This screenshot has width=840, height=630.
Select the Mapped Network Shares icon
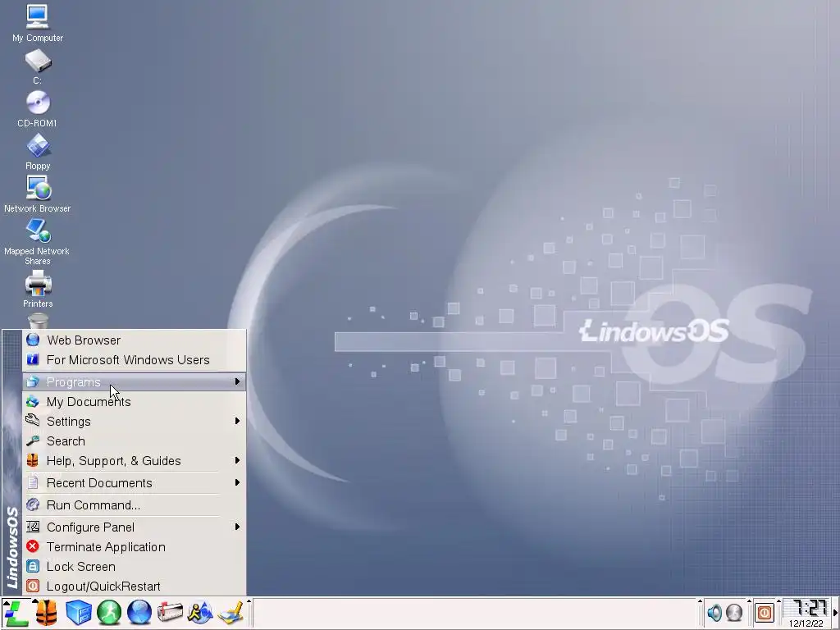(x=38, y=242)
